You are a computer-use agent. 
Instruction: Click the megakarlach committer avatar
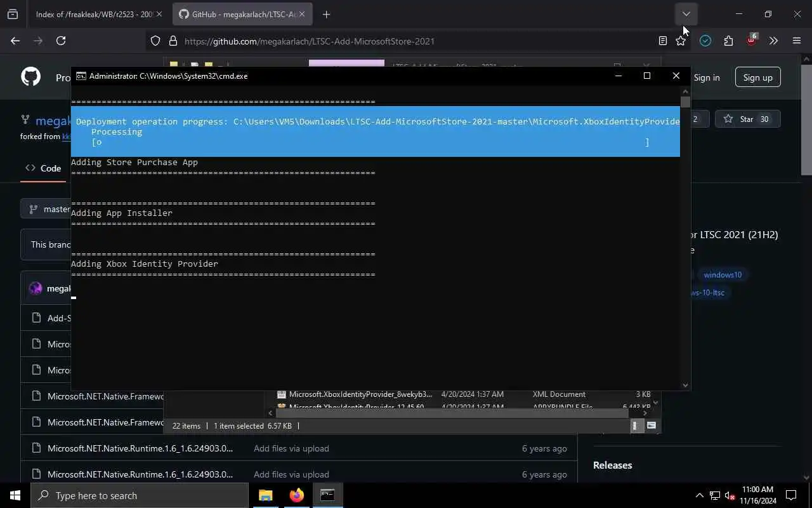click(36, 288)
